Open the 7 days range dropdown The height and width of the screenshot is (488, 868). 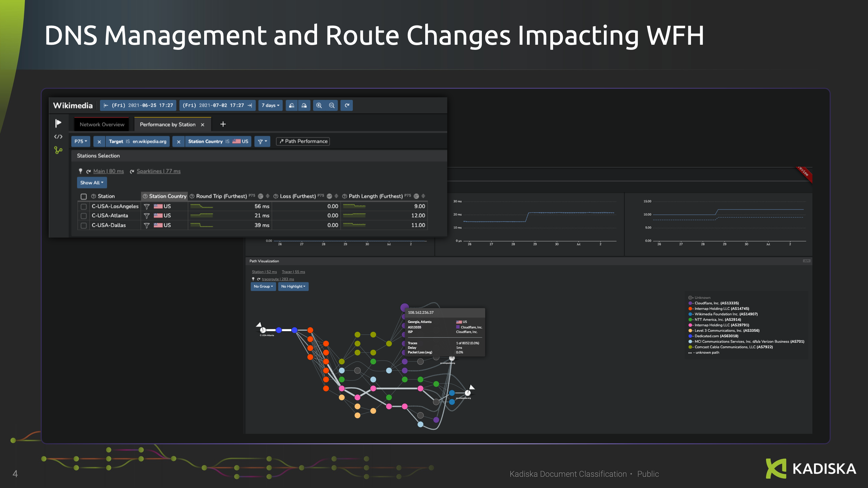pyautogui.click(x=270, y=105)
